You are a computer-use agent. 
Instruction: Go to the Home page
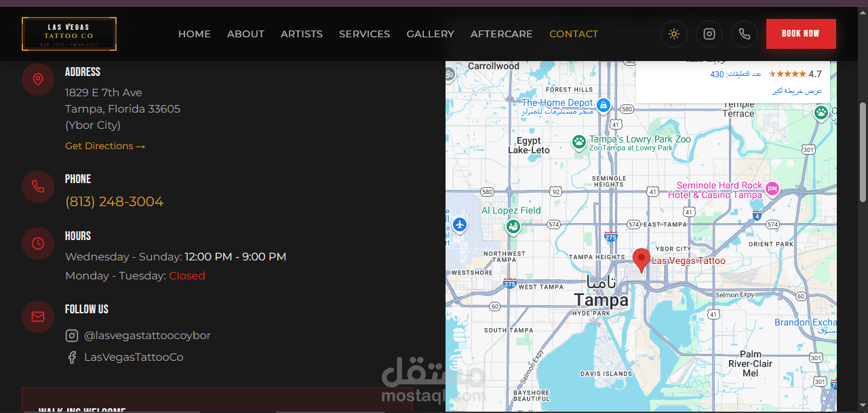pos(195,34)
